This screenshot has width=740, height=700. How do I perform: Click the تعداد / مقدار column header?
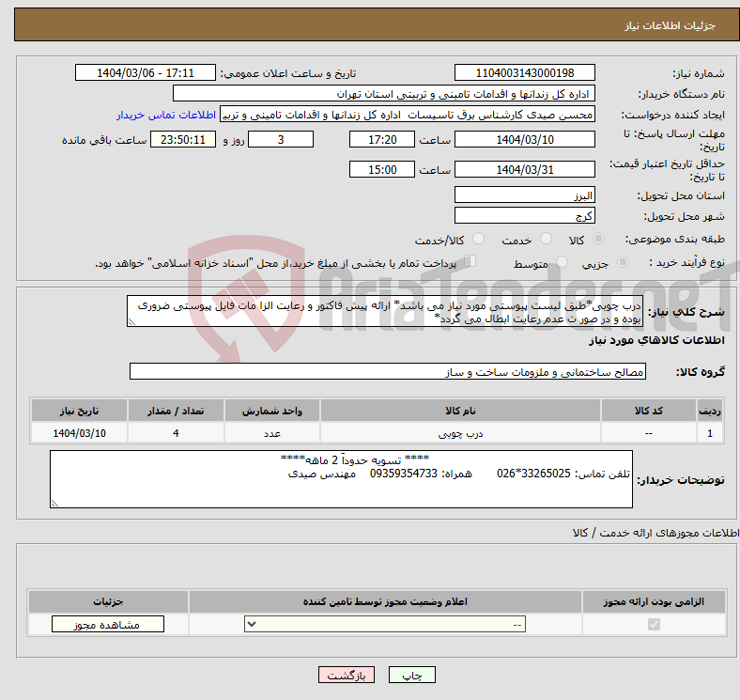176,411
